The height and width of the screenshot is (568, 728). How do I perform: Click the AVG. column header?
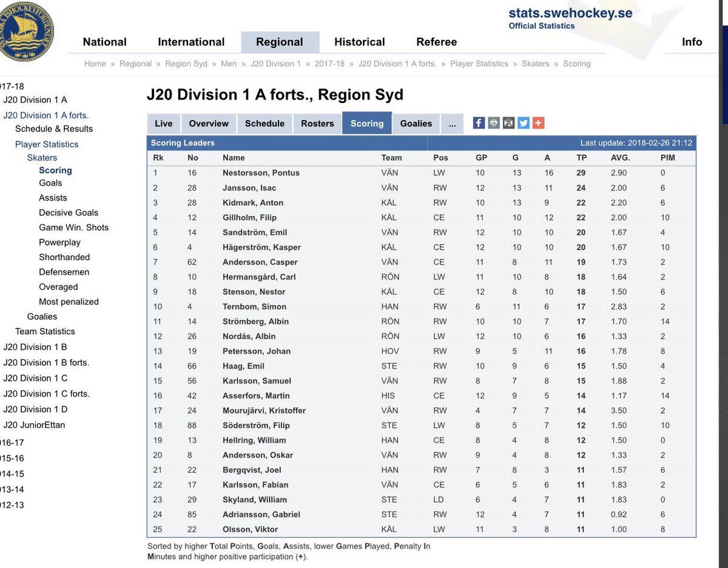[620, 158]
